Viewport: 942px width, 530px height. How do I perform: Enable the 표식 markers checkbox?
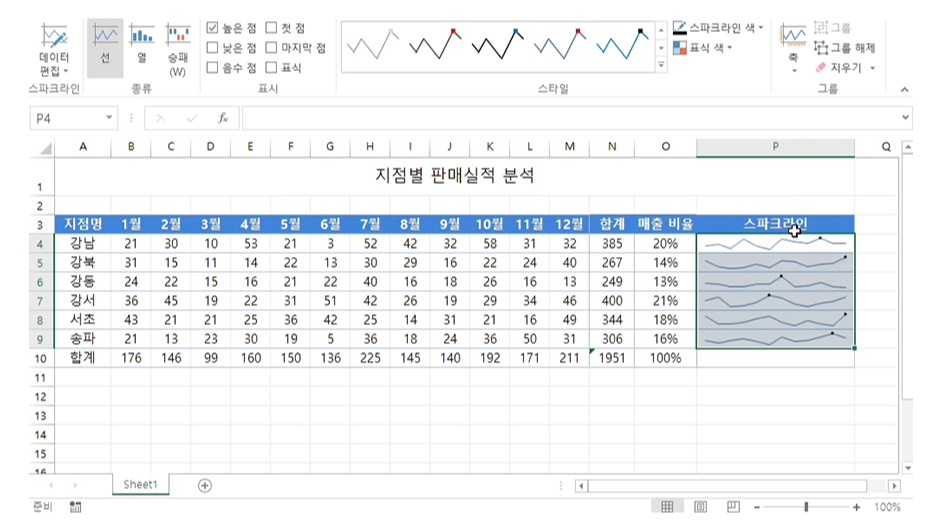[x=272, y=67]
